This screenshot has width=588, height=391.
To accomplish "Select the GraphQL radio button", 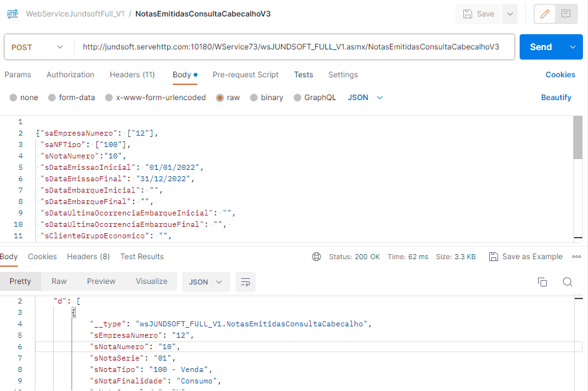I will coord(315,98).
